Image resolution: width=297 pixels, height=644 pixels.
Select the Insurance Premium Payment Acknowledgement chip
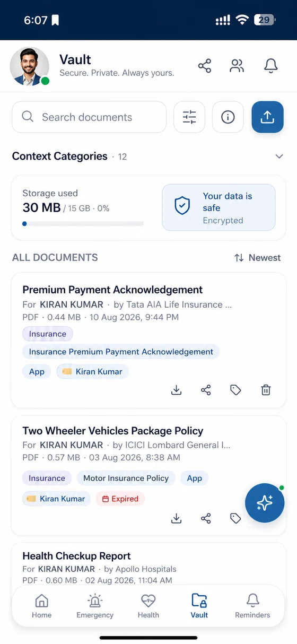121,351
